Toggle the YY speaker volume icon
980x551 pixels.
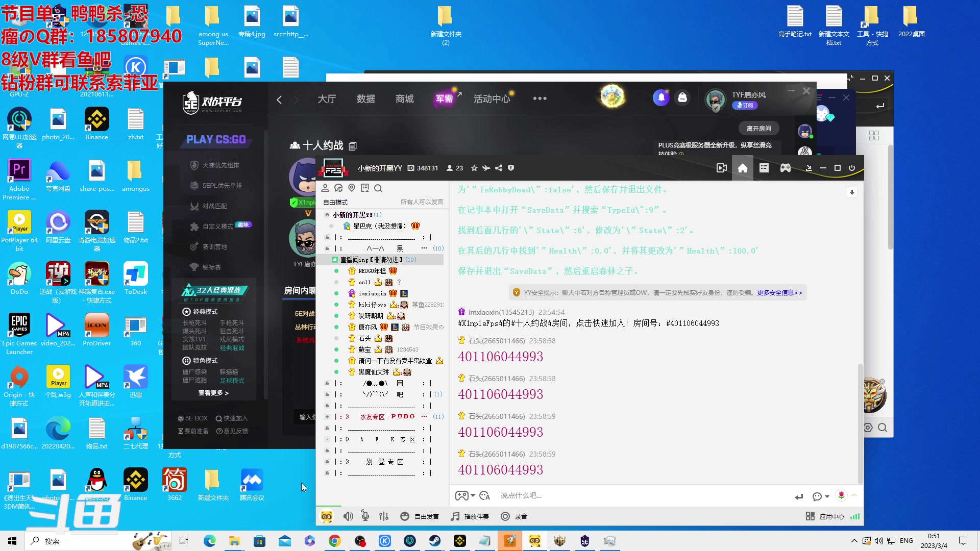[348, 516]
